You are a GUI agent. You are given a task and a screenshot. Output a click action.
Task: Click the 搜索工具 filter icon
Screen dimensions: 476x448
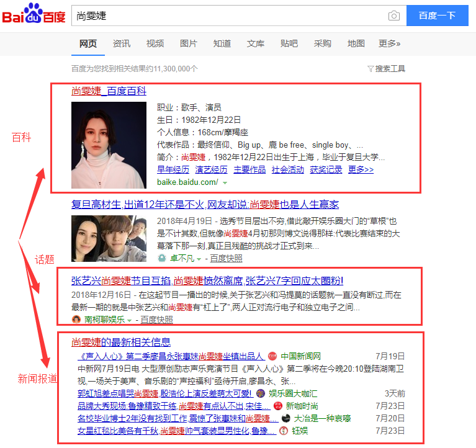(370, 69)
